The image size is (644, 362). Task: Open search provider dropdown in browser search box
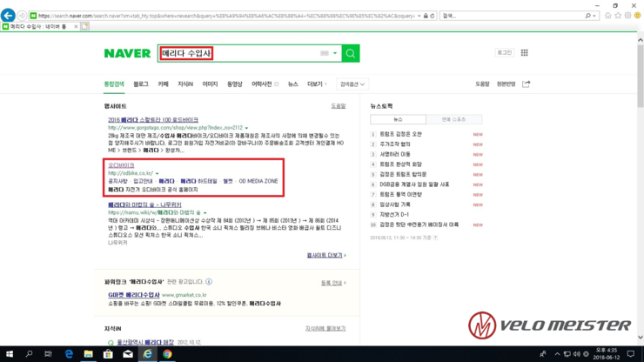(x=594, y=16)
